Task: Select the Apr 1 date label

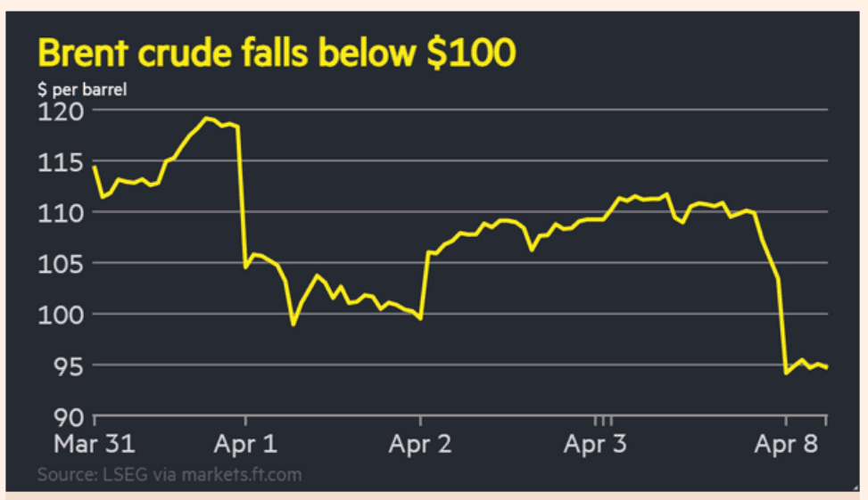Action: [x=246, y=443]
